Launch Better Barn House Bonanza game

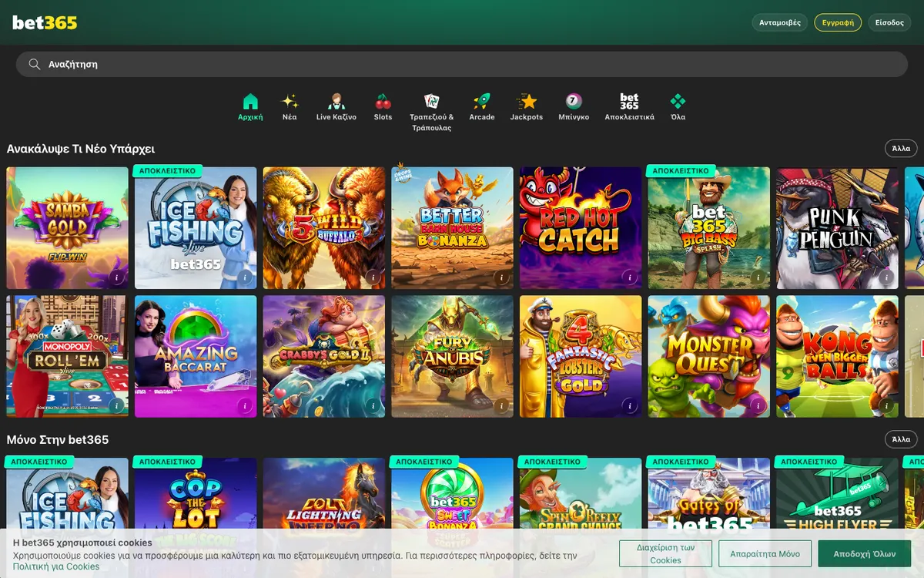pos(452,228)
